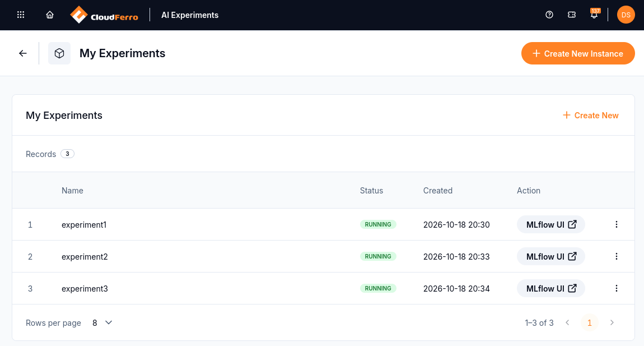Click AI Experiments header title
Image resolution: width=644 pixels, height=346 pixels.
click(x=190, y=15)
